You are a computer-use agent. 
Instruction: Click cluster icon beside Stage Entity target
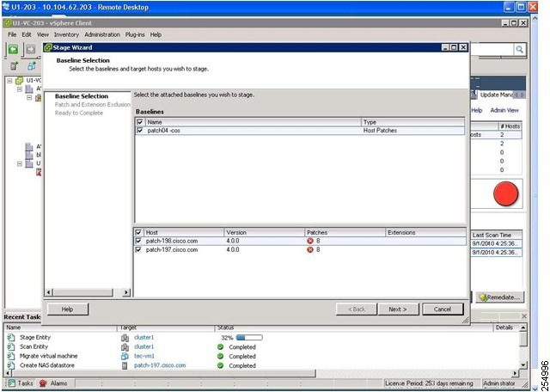[125, 338]
